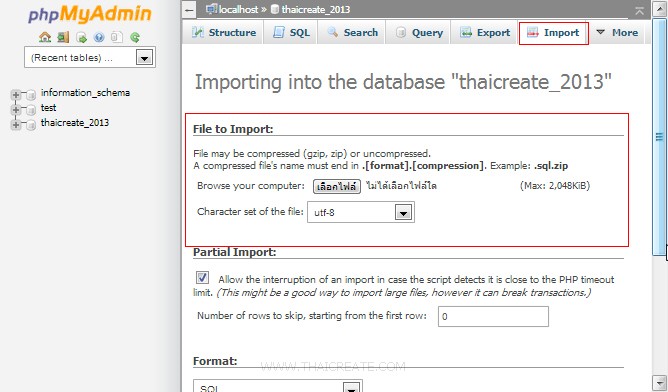Viewport: 668px width, 392px height.
Task: Open the query window icon
Action: (81, 37)
